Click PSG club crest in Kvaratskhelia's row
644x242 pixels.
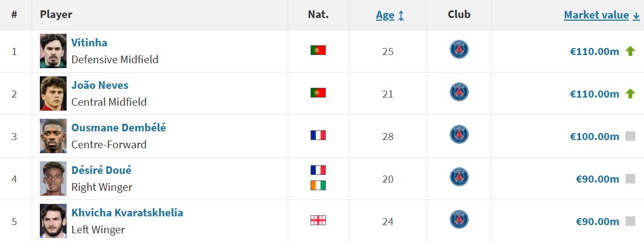459,220
